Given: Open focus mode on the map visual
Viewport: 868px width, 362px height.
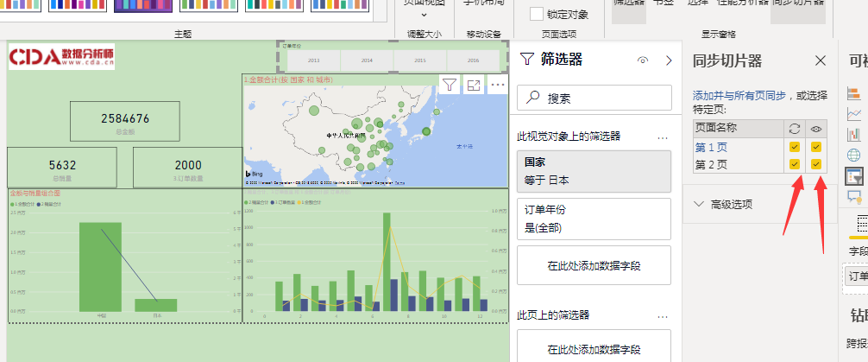Looking at the screenshot, I should point(474,85).
